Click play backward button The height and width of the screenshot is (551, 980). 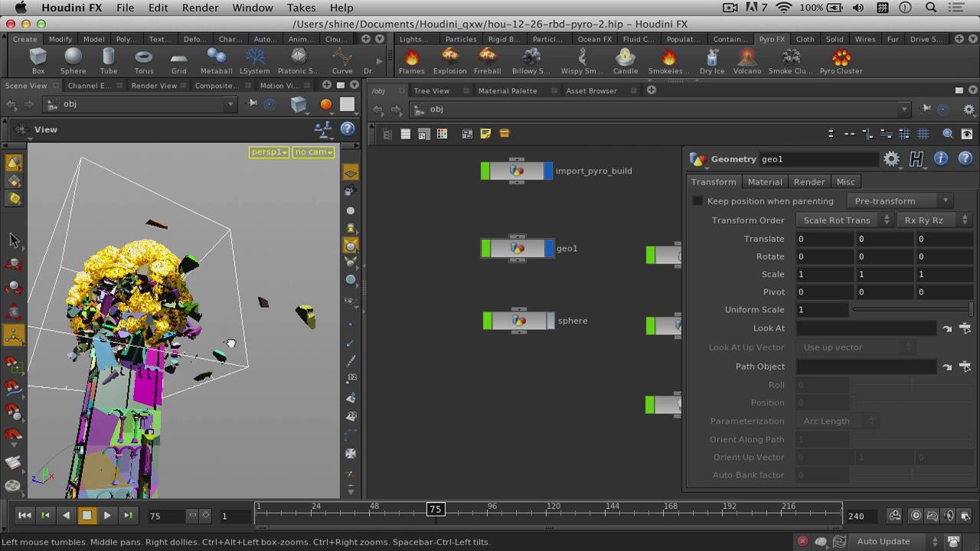66,516
